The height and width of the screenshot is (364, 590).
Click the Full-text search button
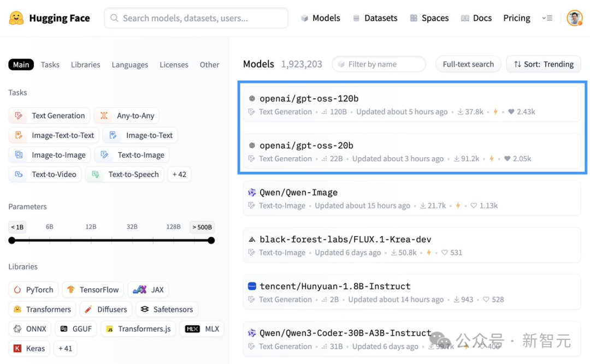click(468, 64)
